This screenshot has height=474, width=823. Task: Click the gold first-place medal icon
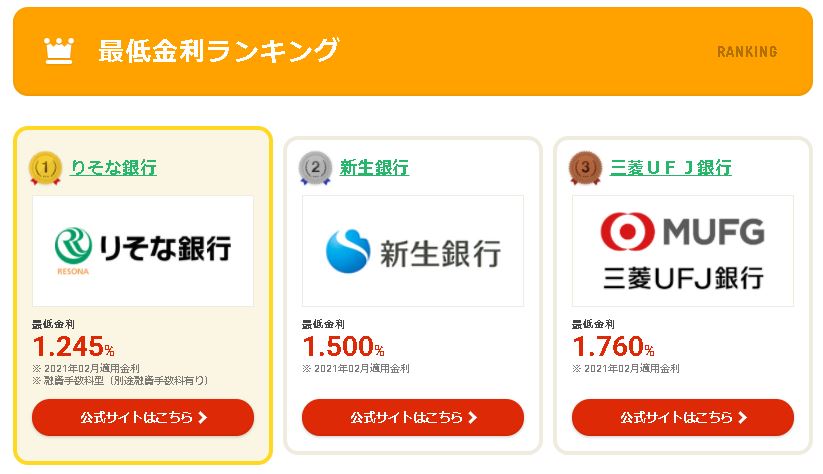[x=45, y=168]
